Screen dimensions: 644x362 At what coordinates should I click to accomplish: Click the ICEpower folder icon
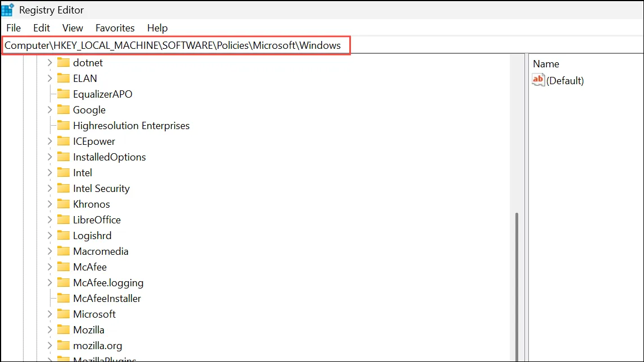point(63,141)
